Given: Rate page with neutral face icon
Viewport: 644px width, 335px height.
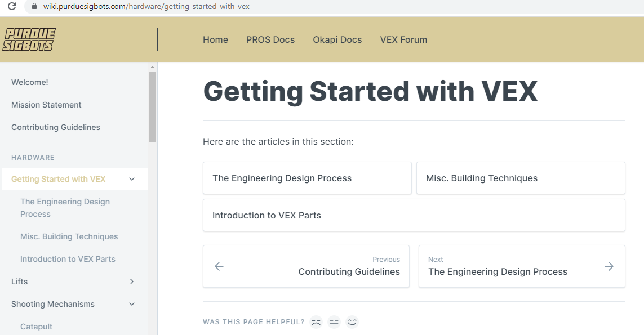Looking at the screenshot, I should point(334,322).
